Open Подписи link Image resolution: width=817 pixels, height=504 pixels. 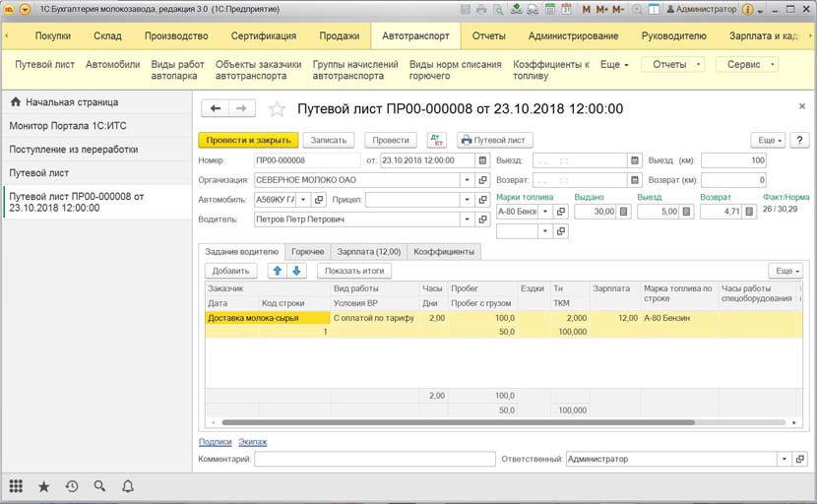216,442
